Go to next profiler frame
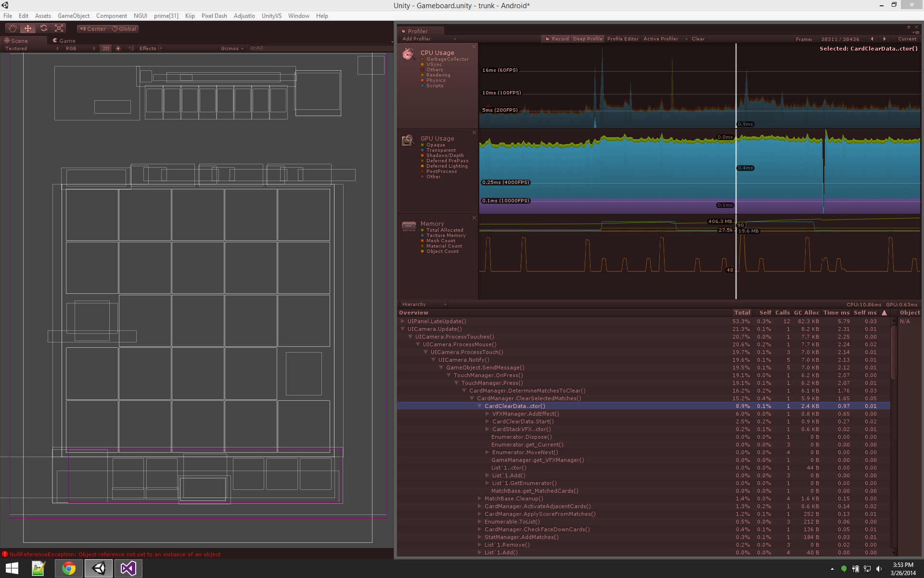 pos(885,39)
